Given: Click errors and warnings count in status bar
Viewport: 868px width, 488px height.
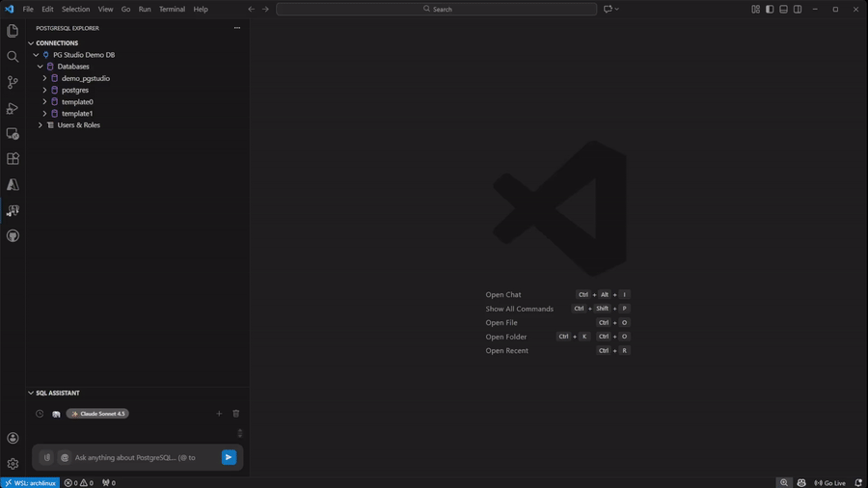Looking at the screenshot, I should point(79,483).
